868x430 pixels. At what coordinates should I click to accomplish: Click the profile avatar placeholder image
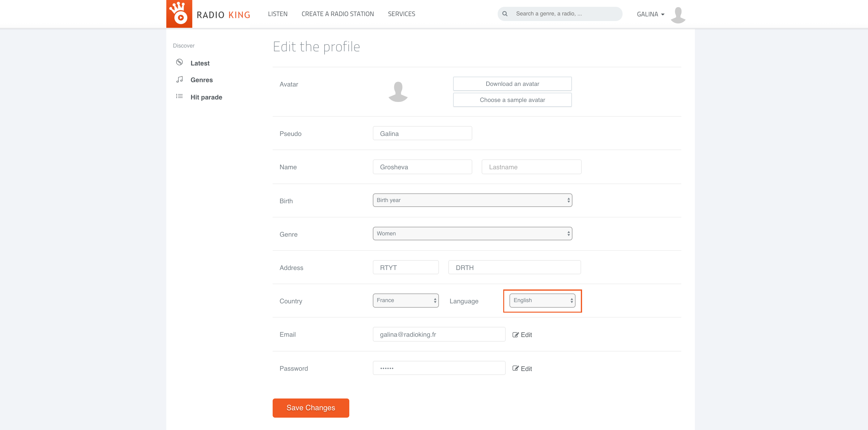click(x=398, y=91)
